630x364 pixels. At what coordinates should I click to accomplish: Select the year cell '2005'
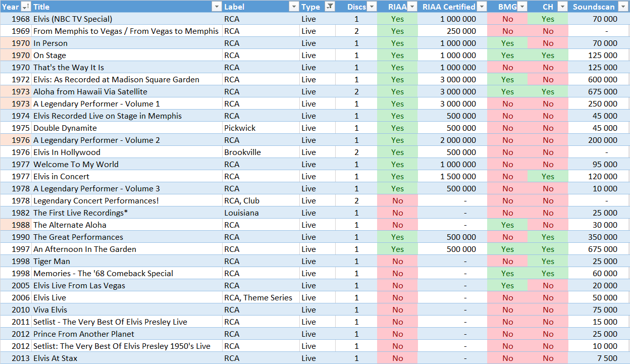tap(16, 285)
